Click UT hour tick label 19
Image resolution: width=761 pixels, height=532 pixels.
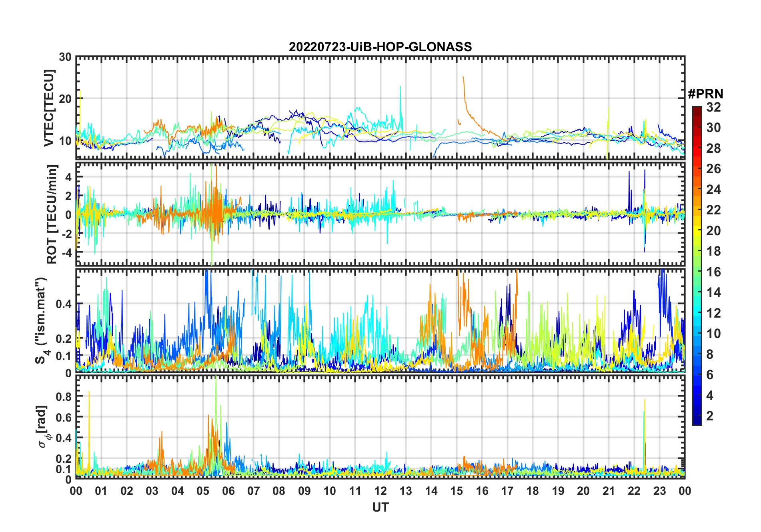click(558, 491)
